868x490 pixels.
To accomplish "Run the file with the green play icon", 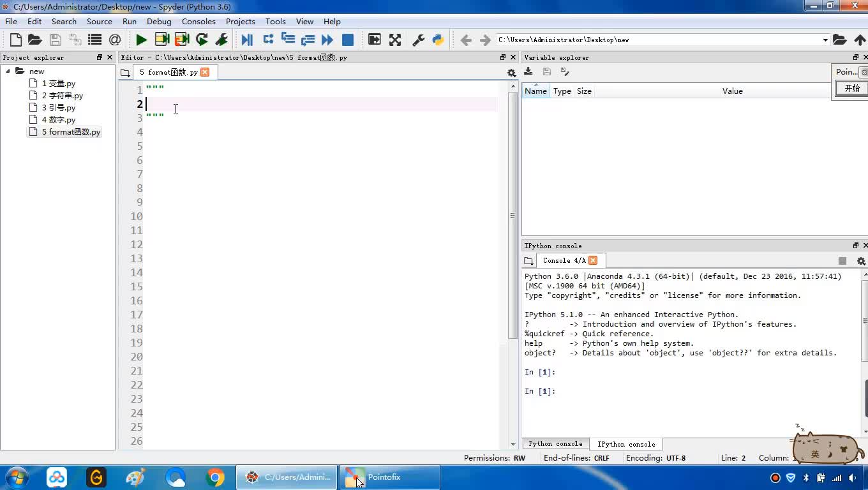I will (x=141, y=40).
